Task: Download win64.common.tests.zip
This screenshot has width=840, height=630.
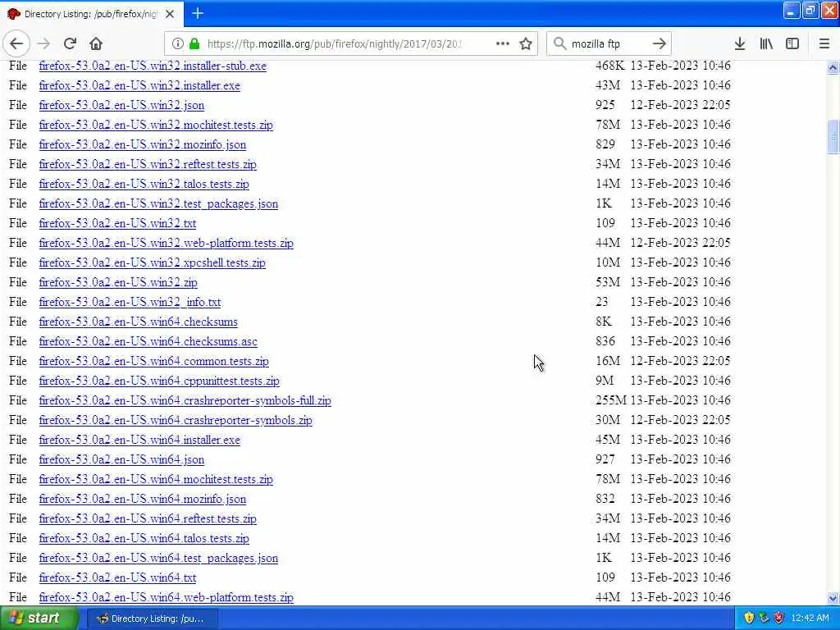Action: 153,361
